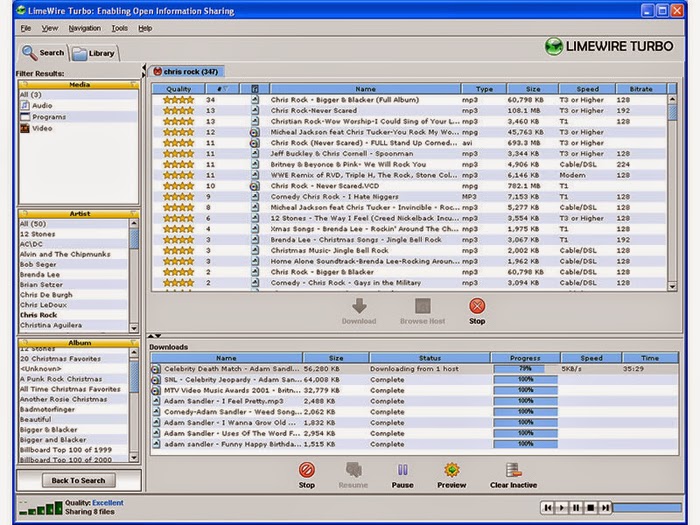Open the Tools menu
The width and height of the screenshot is (700, 525).
click(119, 28)
